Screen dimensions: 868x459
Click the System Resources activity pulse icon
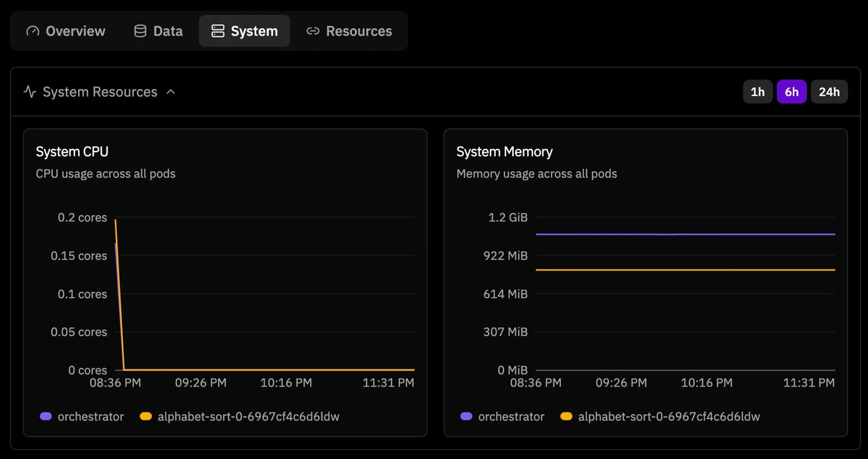click(30, 92)
